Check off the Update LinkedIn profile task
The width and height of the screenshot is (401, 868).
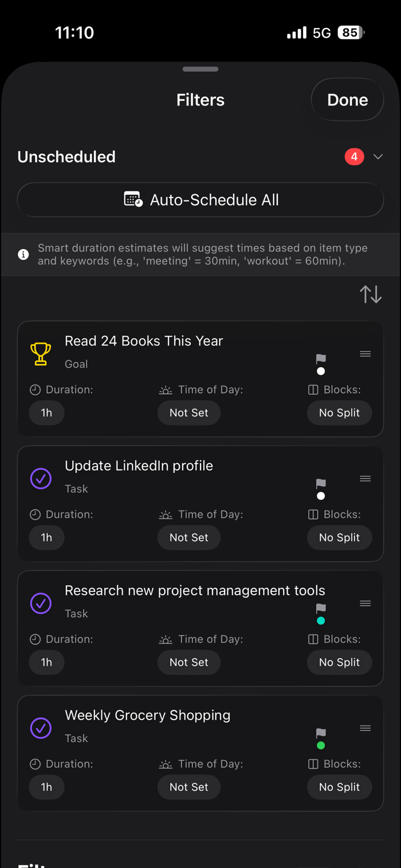pyautogui.click(x=41, y=478)
